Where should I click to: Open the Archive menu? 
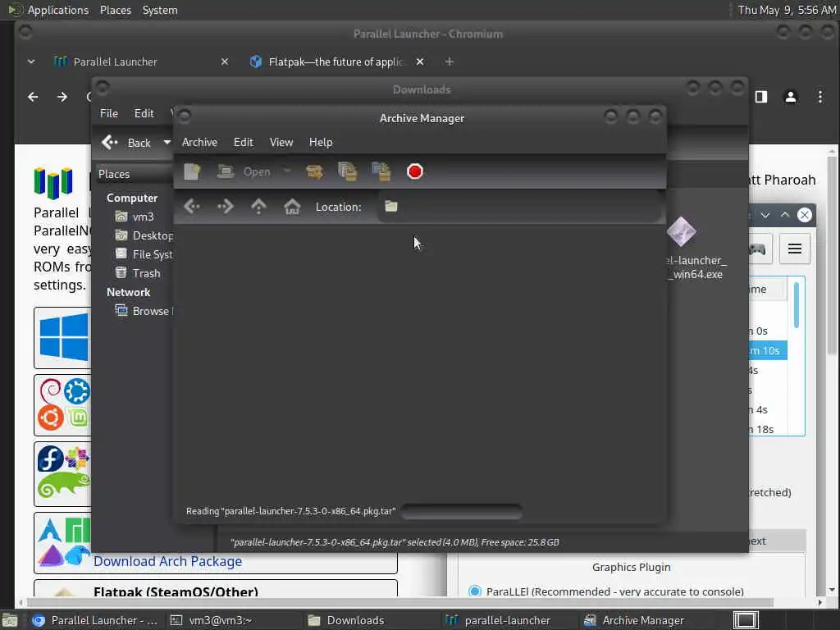[199, 142]
